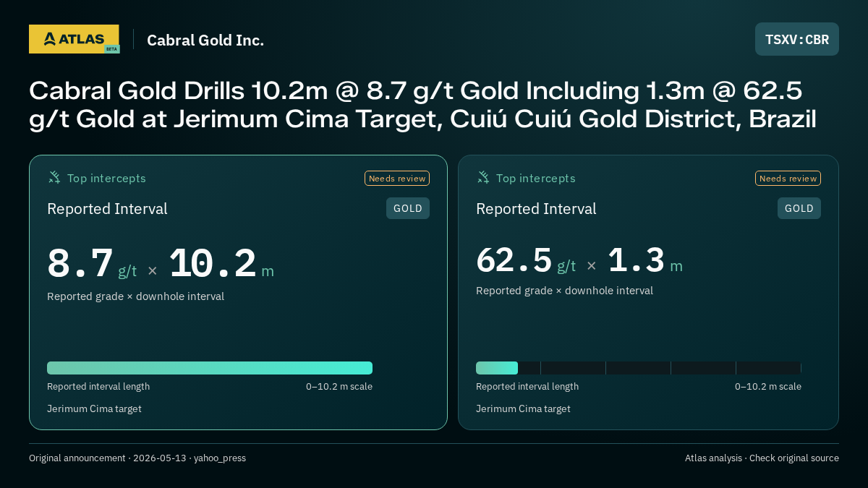Viewport: 868px width, 488px height.
Task: Click the '62.5' grade value
Action: pos(514,261)
